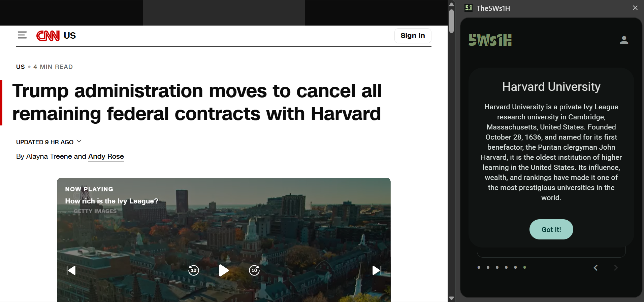Select the first pagination dot
This screenshot has width=644, height=302.
click(479, 267)
